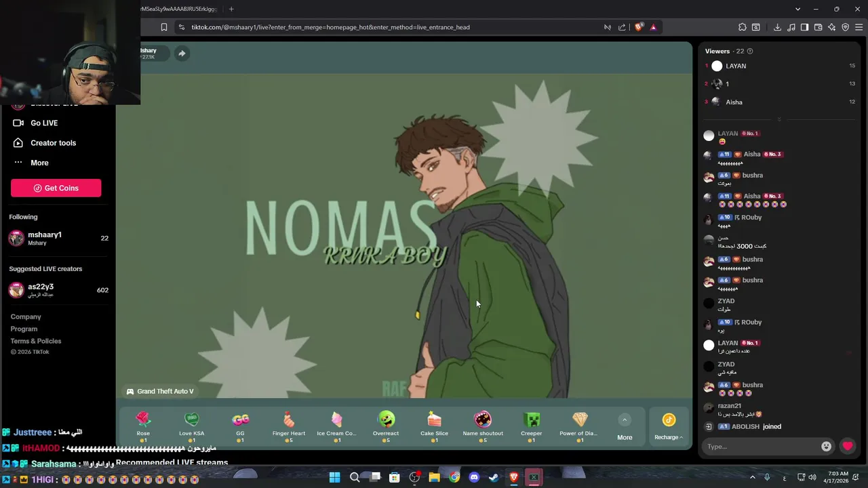Open viewers info help icon
Viewport: 868px width, 488px height.
click(x=749, y=51)
